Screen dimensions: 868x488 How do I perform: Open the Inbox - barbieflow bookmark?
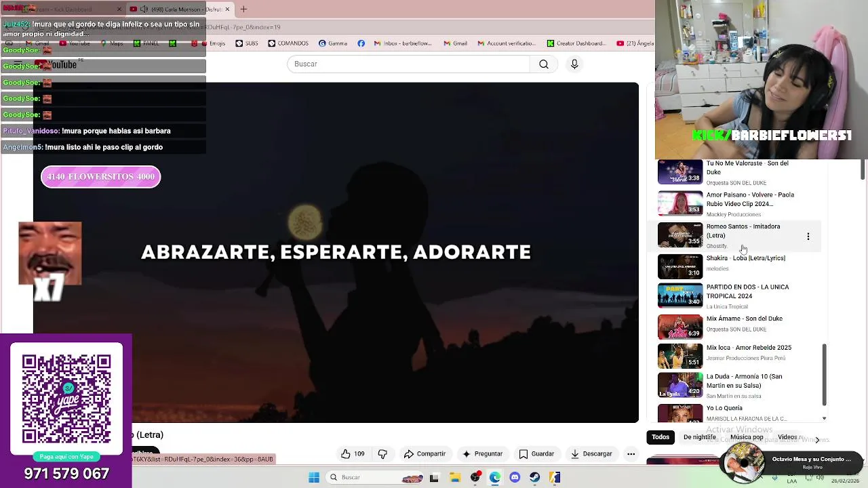403,43
